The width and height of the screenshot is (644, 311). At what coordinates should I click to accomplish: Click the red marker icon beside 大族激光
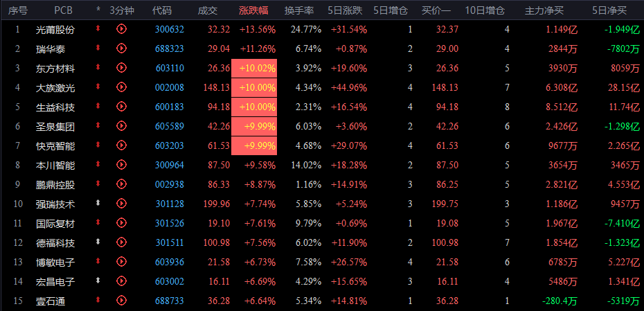(x=98, y=87)
